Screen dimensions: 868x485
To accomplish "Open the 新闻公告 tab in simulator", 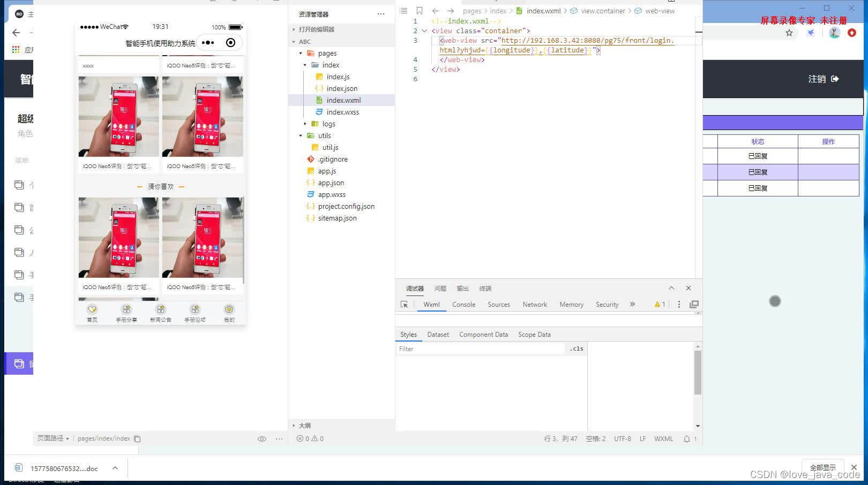I will pos(161,313).
